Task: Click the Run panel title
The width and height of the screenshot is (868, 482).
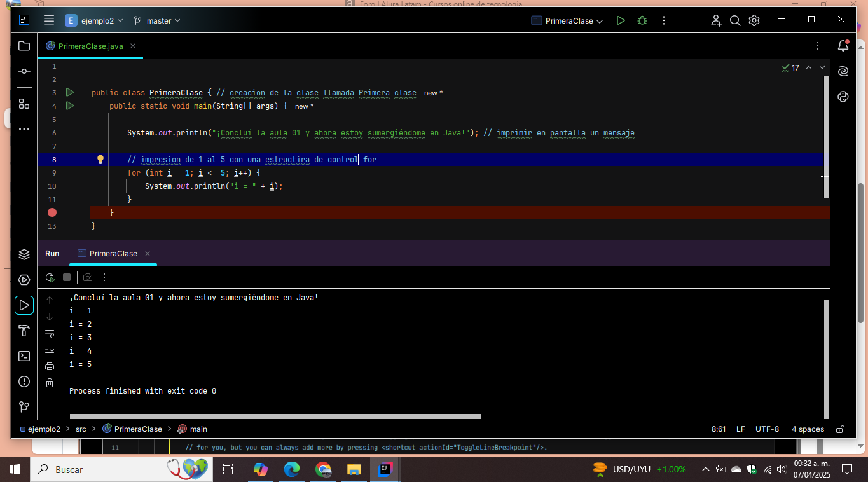Action: coord(52,253)
